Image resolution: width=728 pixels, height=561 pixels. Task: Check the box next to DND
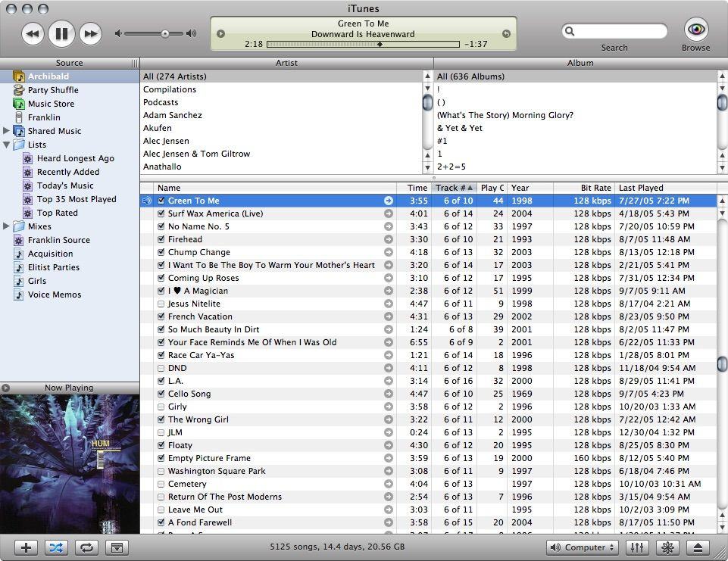tap(161, 369)
